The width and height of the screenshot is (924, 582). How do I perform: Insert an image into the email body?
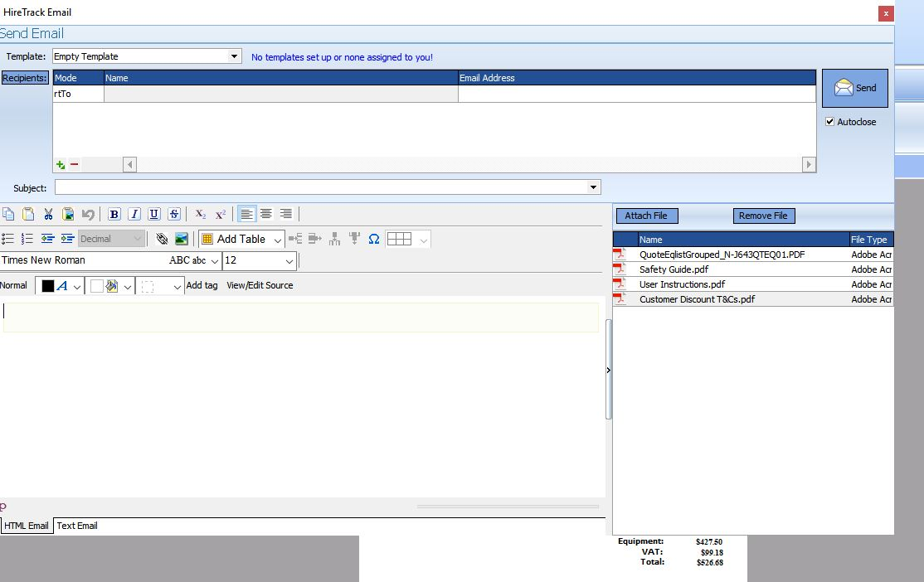(182, 238)
